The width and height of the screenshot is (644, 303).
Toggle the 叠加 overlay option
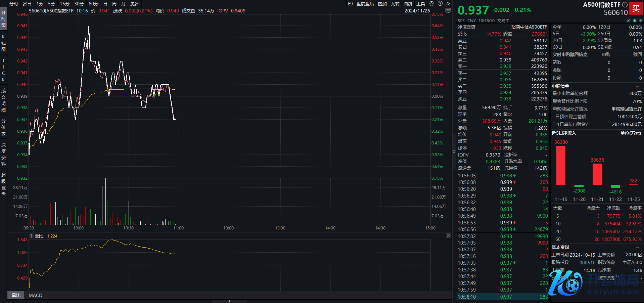pyautogui.click(x=382, y=4)
